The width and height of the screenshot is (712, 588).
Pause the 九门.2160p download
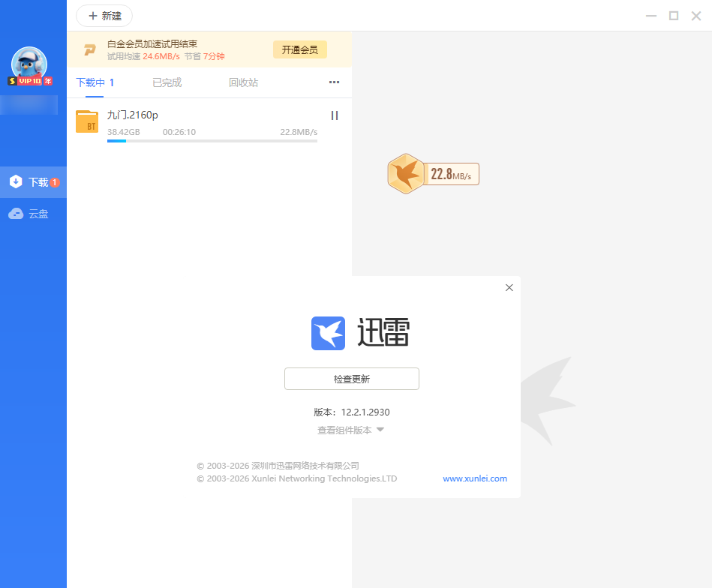point(335,115)
